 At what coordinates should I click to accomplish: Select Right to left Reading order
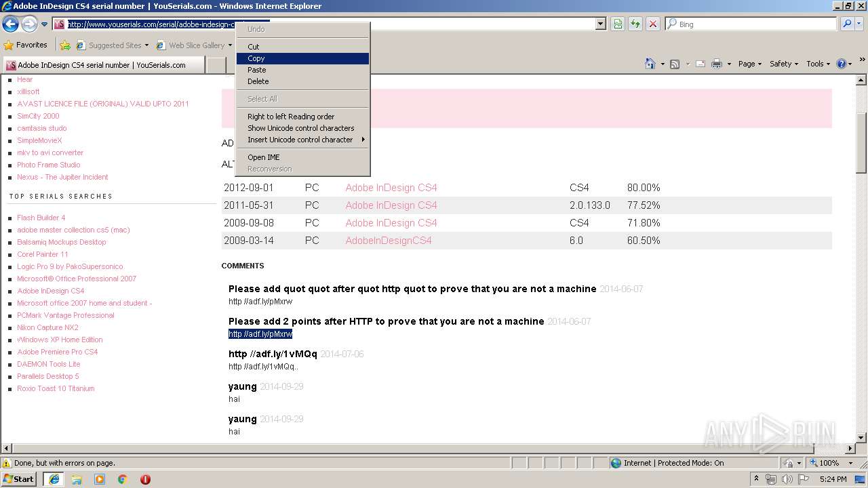pos(302,117)
